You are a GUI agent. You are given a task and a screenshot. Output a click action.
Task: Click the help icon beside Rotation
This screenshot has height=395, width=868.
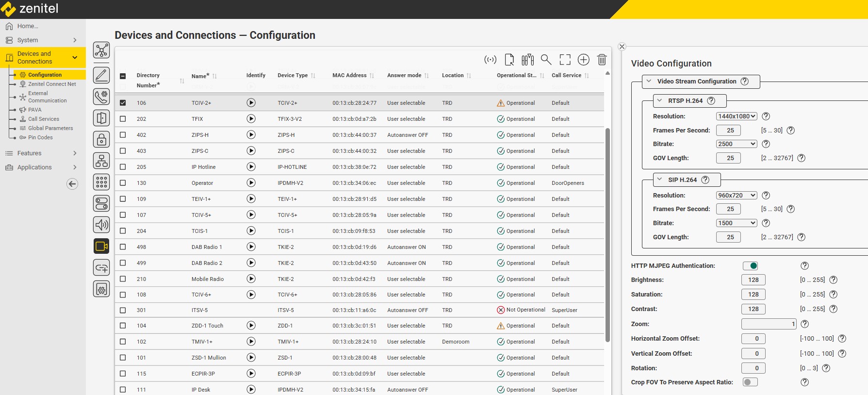pyautogui.click(x=826, y=368)
